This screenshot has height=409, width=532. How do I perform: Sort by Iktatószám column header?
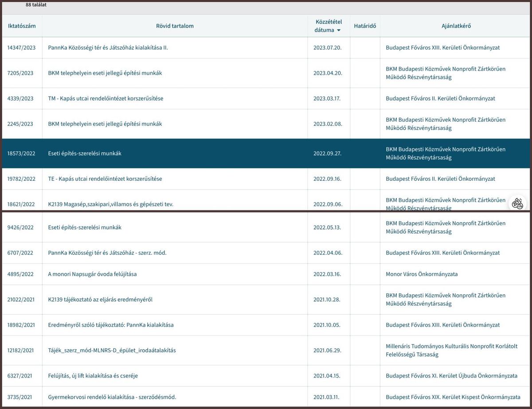coord(22,26)
